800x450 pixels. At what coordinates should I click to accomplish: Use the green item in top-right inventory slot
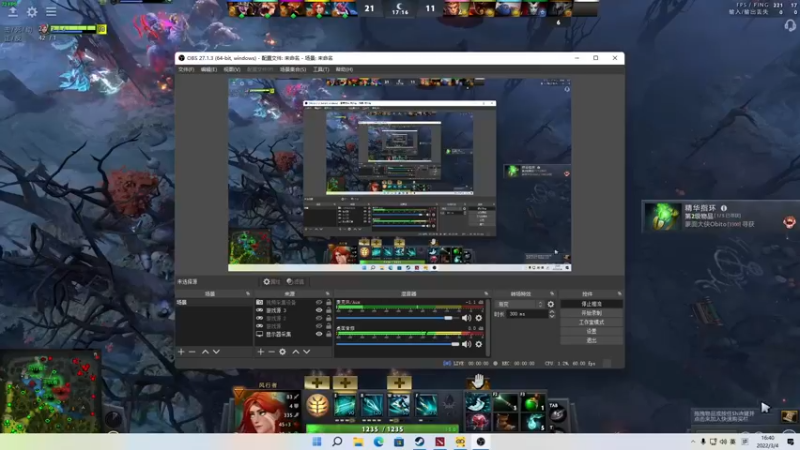[532, 403]
